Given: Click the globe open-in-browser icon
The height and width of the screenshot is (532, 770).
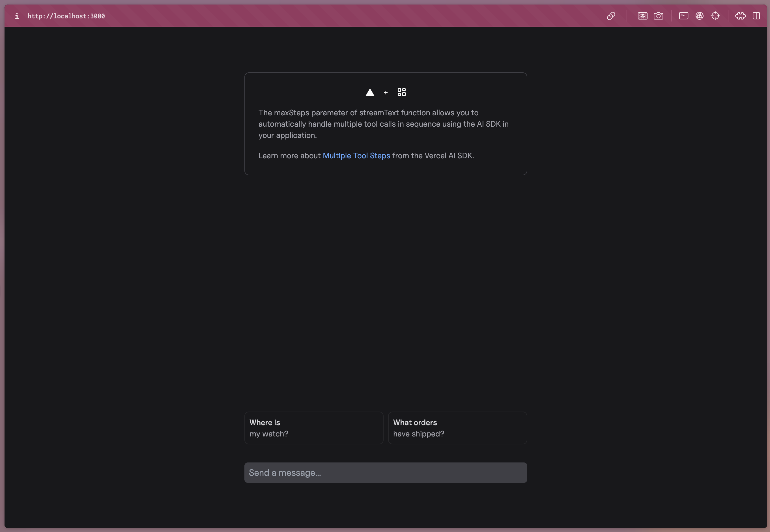Looking at the screenshot, I should click(699, 16).
